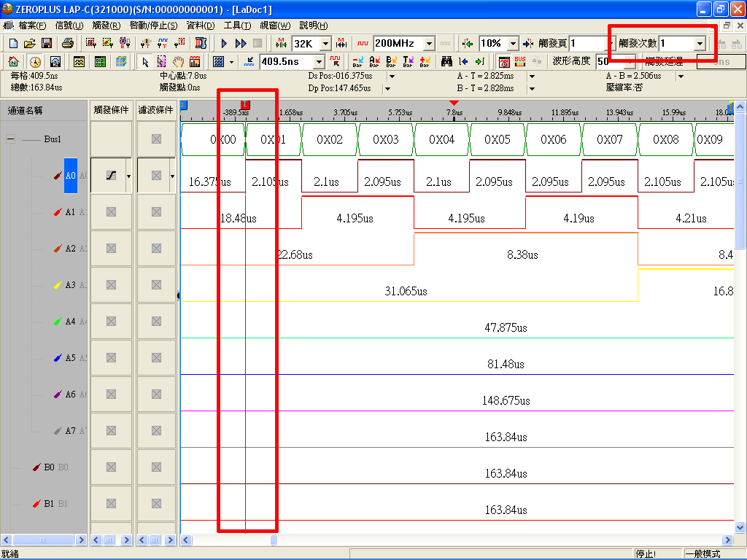
Task: Click the printer icon in the toolbar
Action: (68, 44)
